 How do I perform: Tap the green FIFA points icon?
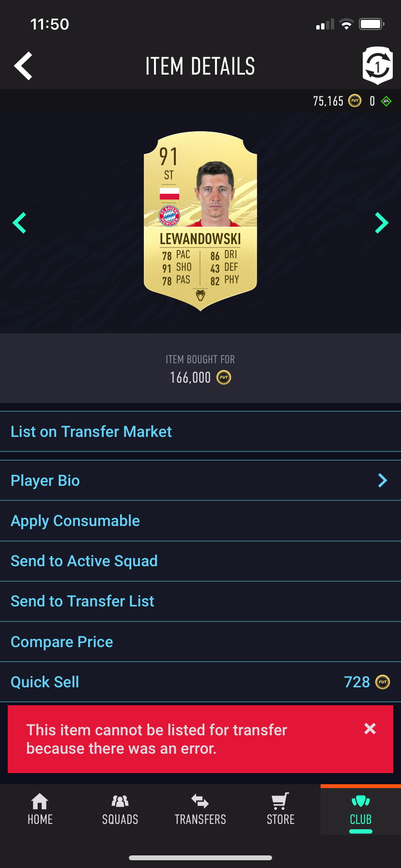[x=386, y=101]
